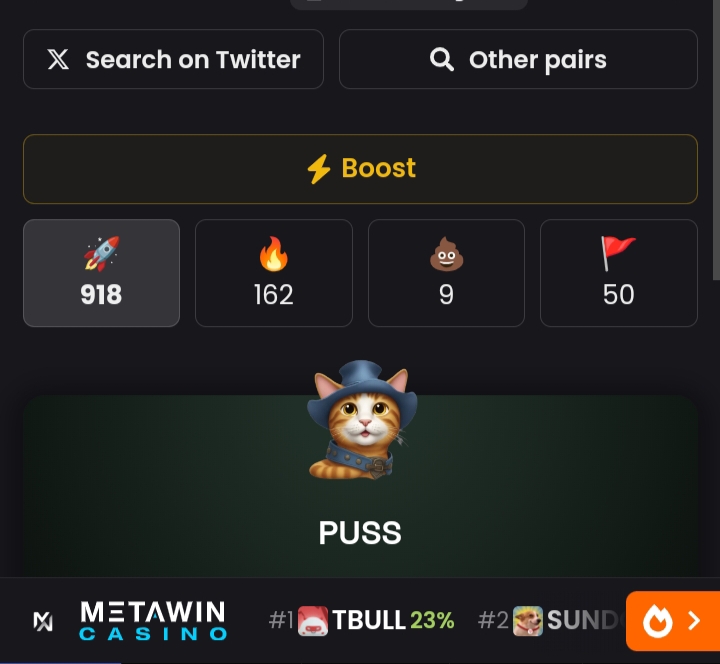Screen dimensions: 720x664
Task: Select #1 TBULL 23% trending item
Action: [361, 621]
